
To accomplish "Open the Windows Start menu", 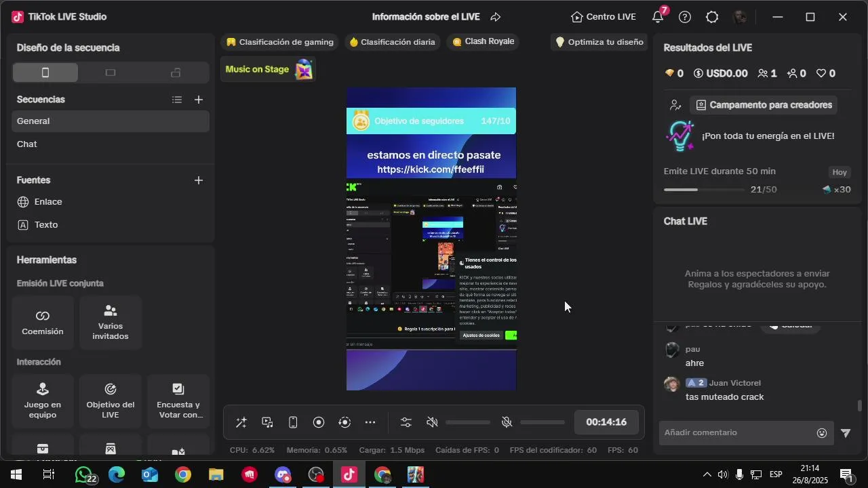I will (x=16, y=474).
